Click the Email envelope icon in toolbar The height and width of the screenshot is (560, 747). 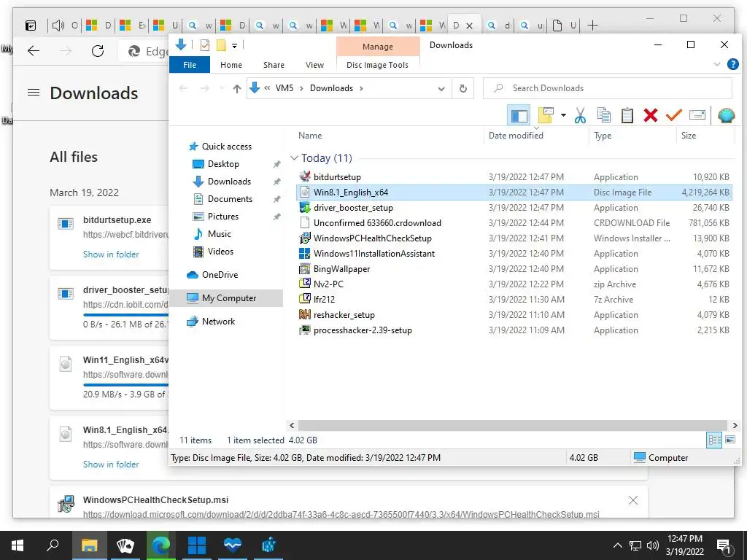tap(697, 116)
